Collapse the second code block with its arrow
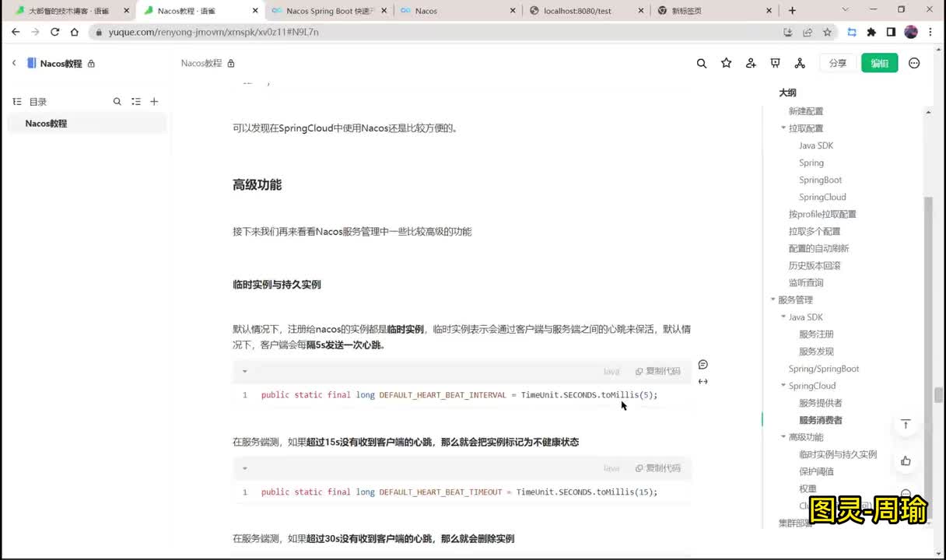This screenshot has height=560, width=946. click(245, 468)
